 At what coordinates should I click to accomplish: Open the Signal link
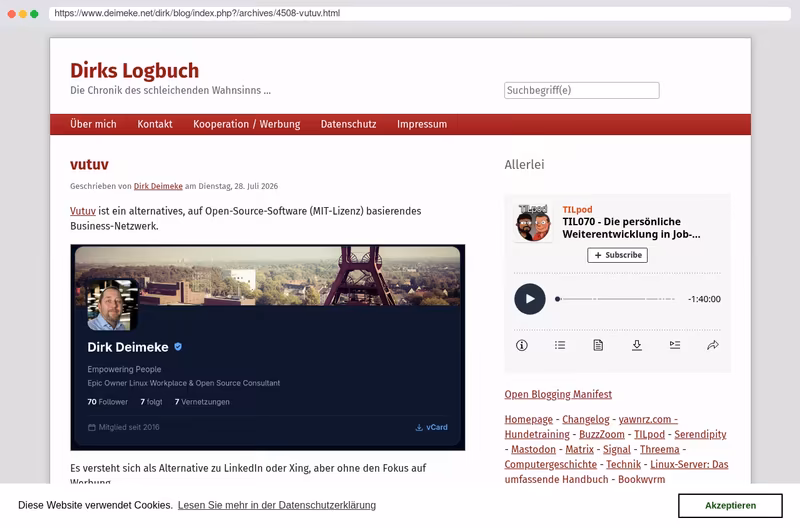pos(617,449)
